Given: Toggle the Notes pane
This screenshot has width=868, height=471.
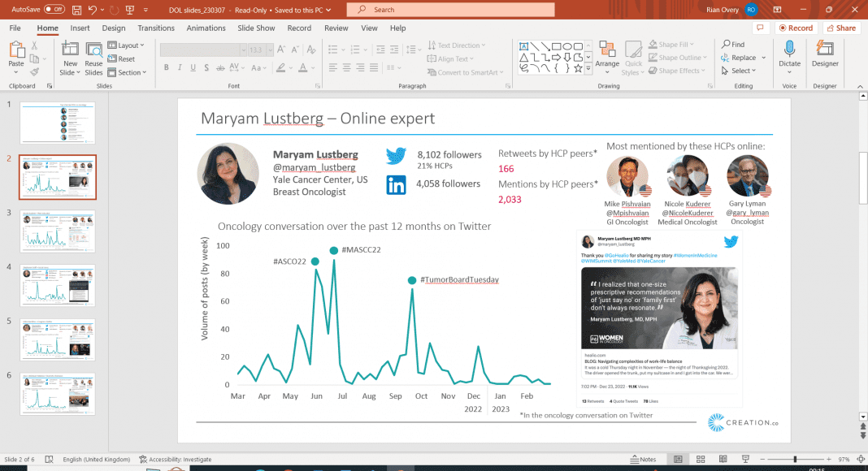Looking at the screenshot, I should click(642, 460).
